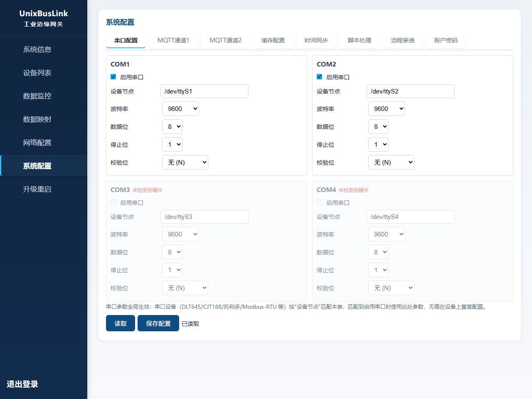Image resolution: width=532 pixels, height=399 pixels.
Task: Go to 设备列表 page
Action: [44, 73]
